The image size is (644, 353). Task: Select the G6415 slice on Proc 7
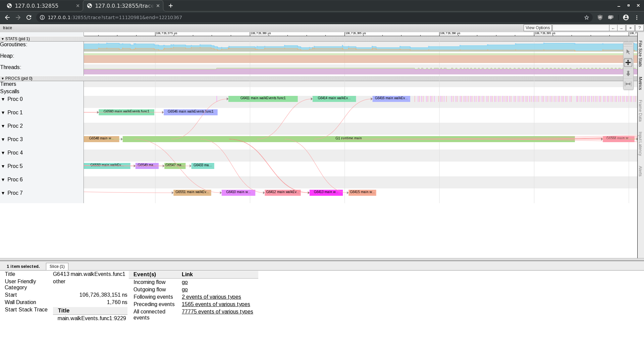click(x=362, y=192)
